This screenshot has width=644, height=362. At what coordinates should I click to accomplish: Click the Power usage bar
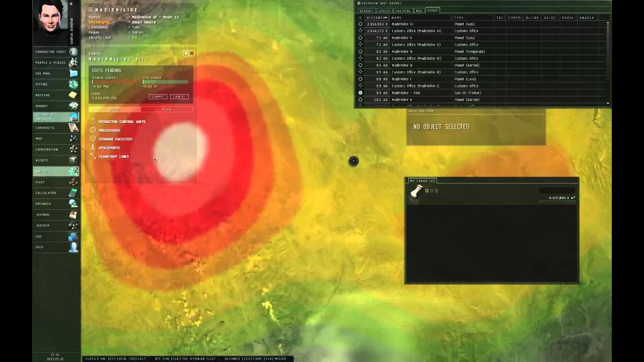pos(115,81)
